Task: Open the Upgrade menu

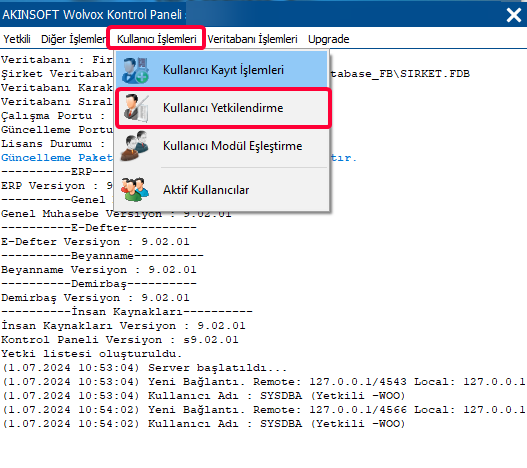Action: pyautogui.click(x=328, y=39)
